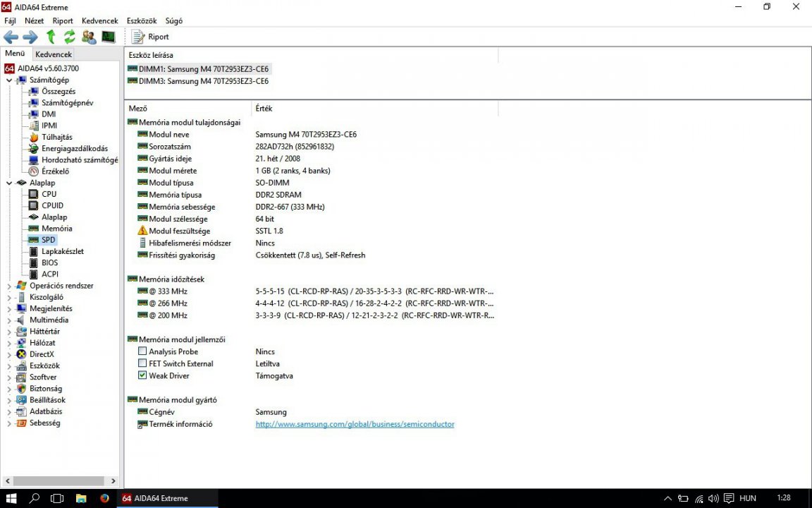Select CPUID in the tree
This screenshot has width=812, height=508.
(52, 205)
